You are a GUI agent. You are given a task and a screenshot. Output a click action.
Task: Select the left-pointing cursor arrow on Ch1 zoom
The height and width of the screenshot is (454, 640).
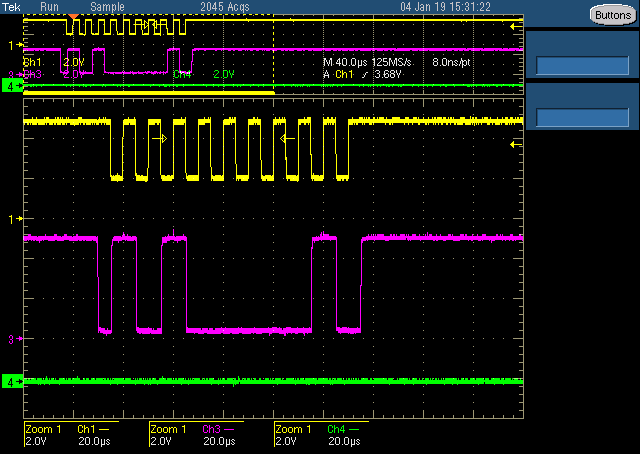[287, 139]
